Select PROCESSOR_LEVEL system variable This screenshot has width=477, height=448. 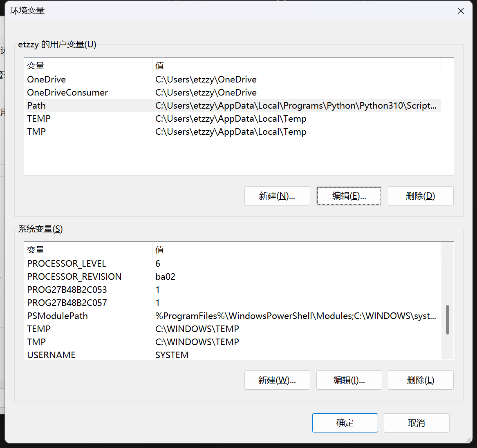coord(233,263)
